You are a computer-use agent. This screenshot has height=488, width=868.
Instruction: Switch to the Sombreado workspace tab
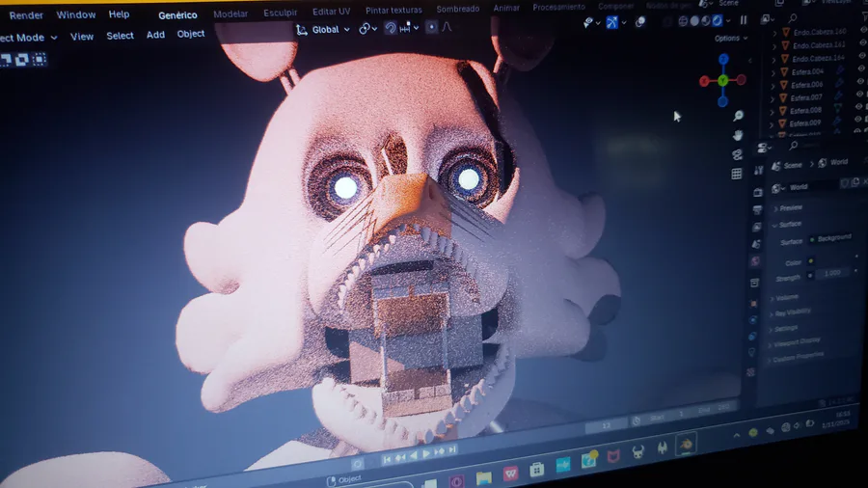pos(458,9)
